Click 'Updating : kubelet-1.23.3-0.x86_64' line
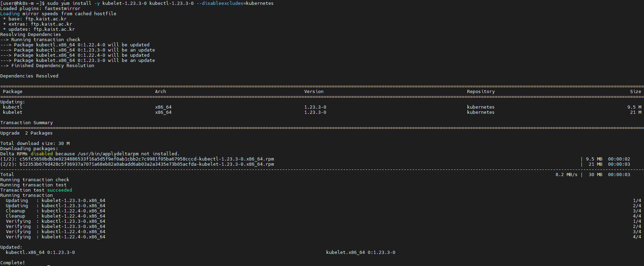 point(56,201)
